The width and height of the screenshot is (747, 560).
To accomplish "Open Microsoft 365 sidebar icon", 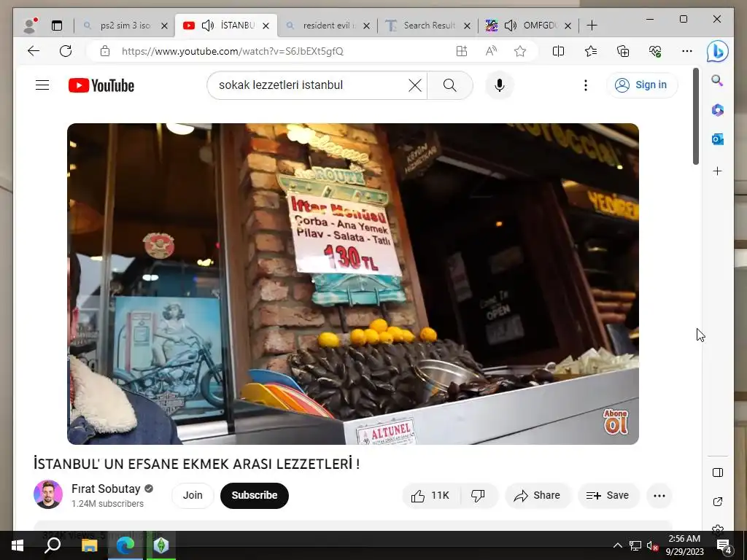I will (718, 110).
